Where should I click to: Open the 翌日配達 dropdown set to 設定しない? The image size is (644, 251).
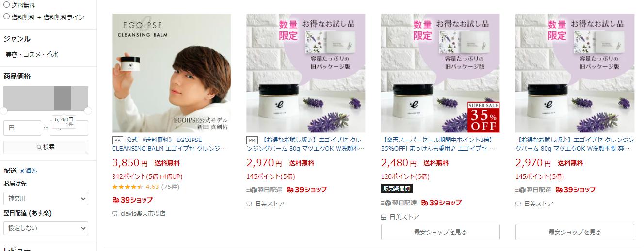[46, 228]
